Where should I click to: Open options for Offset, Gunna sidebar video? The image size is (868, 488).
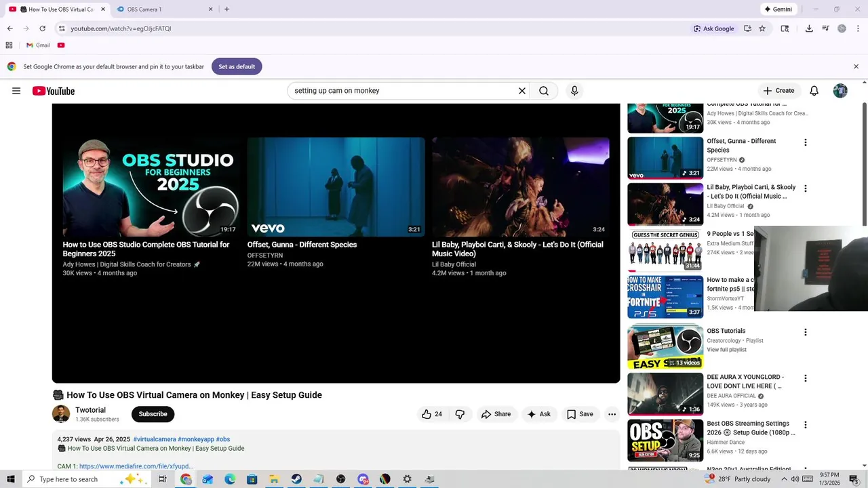806,142
